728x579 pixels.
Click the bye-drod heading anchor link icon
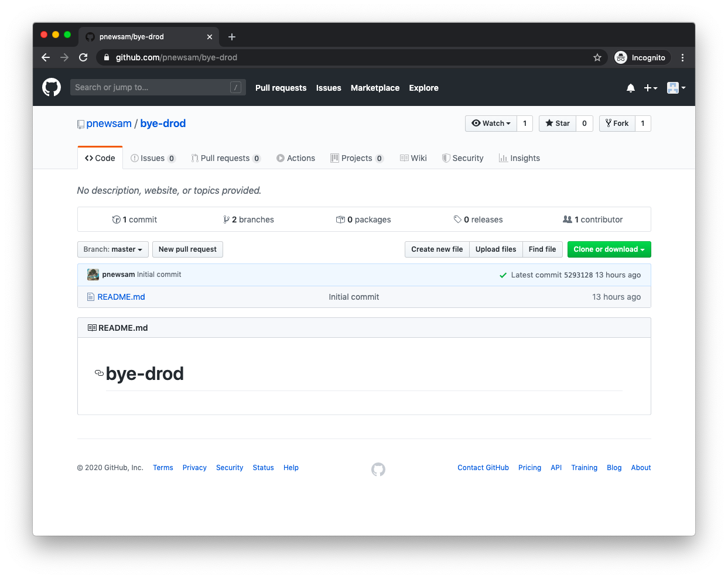coord(99,373)
